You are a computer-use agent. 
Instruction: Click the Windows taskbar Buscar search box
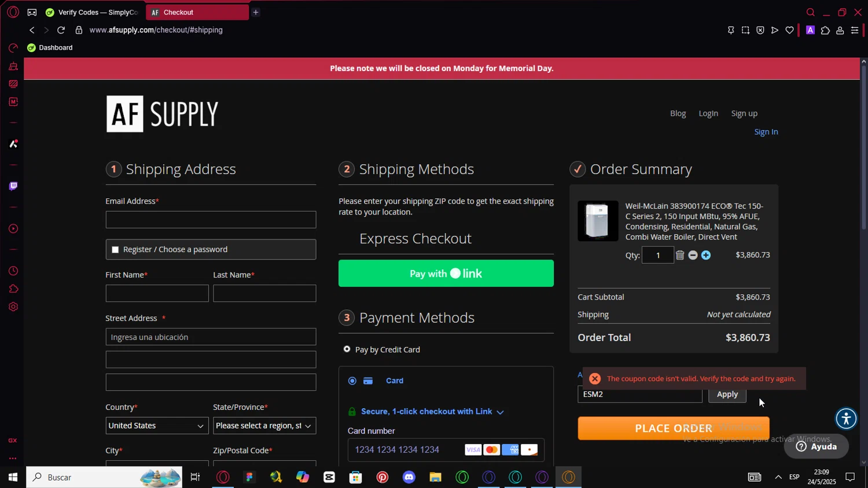[104, 477]
